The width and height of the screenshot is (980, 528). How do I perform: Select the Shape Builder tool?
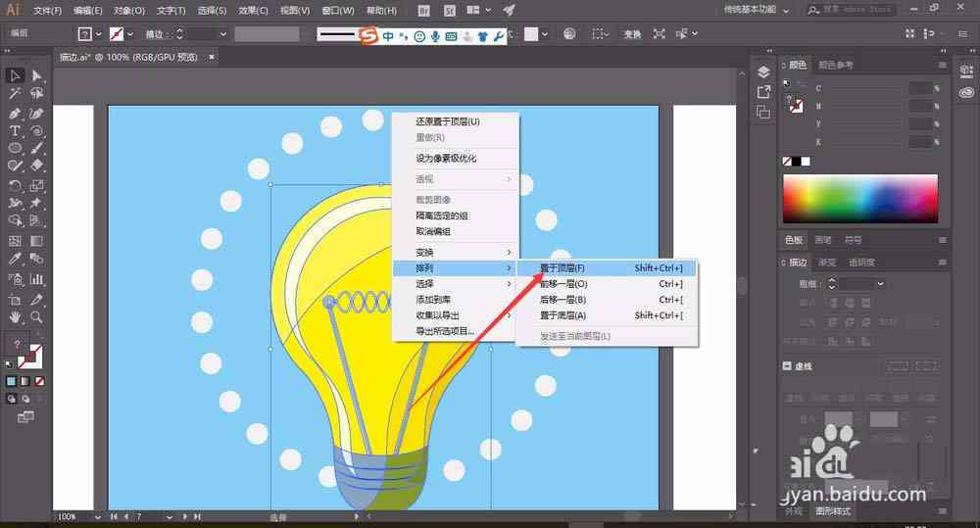click(x=15, y=220)
